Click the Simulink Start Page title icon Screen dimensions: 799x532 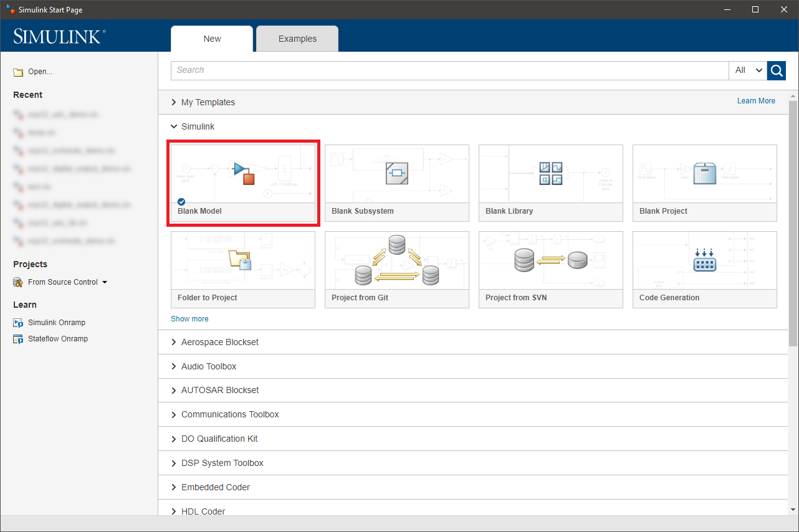(x=10, y=10)
